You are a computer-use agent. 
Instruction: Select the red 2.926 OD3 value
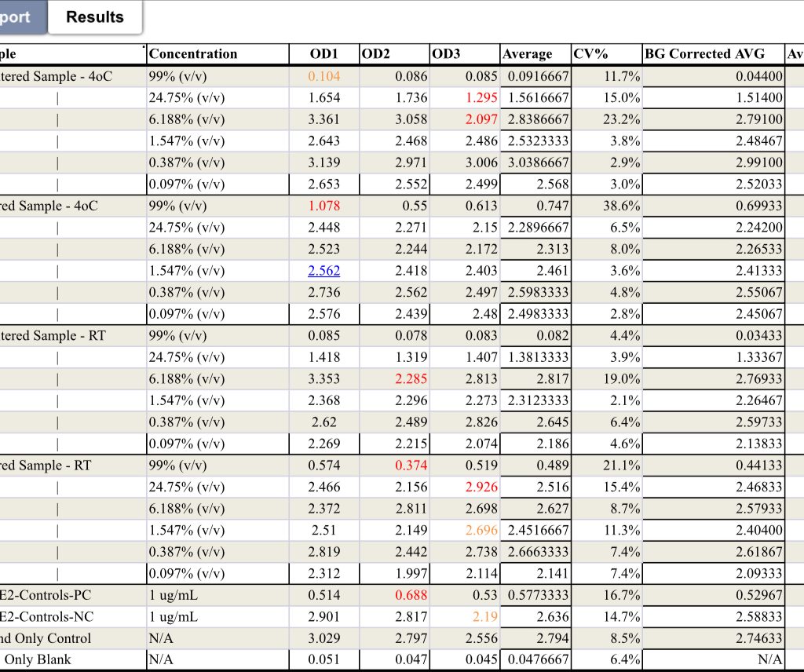click(481, 487)
